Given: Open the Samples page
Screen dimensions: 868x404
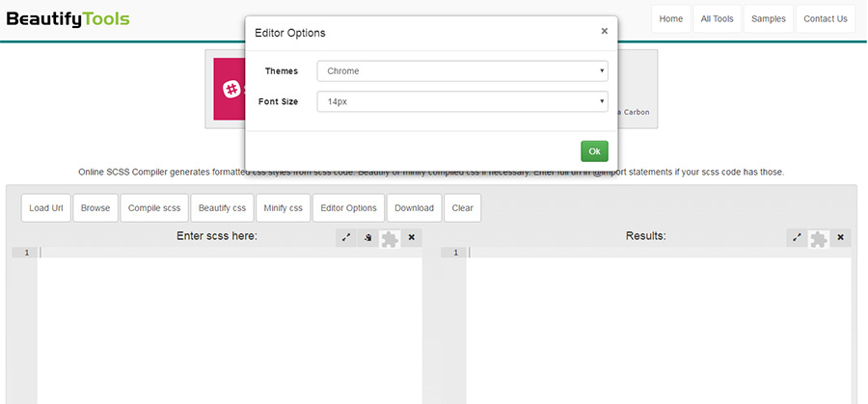Looking at the screenshot, I should pos(769,18).
